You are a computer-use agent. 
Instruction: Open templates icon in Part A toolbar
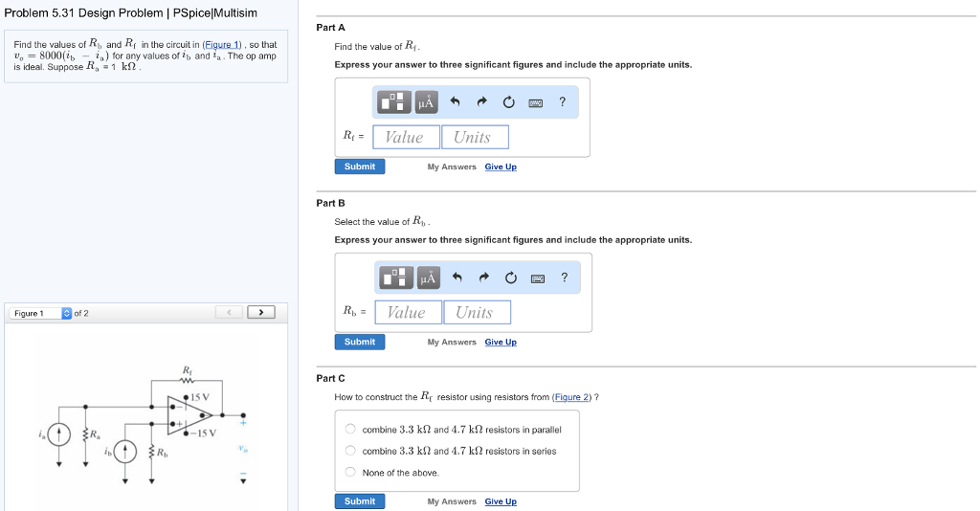point(394,101)
